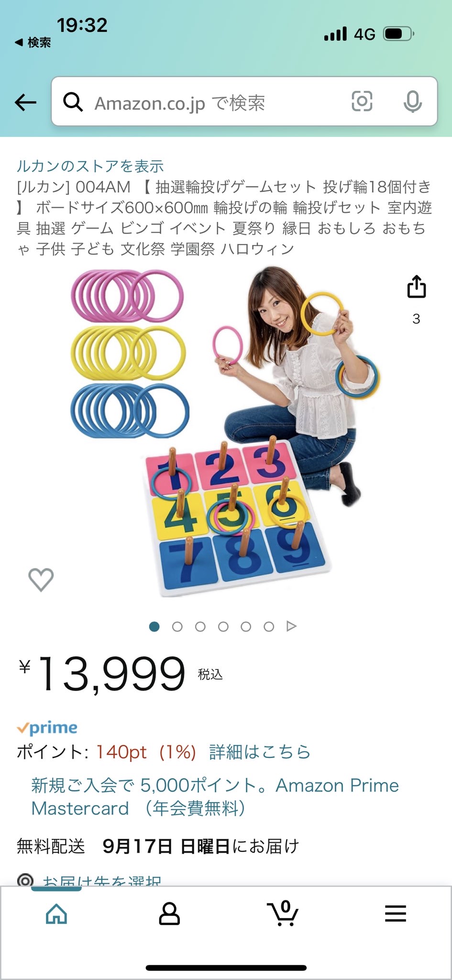Select third image pagination dot
Image resolution: width=452 pixels, height=980 pixels.
(200, 626)
